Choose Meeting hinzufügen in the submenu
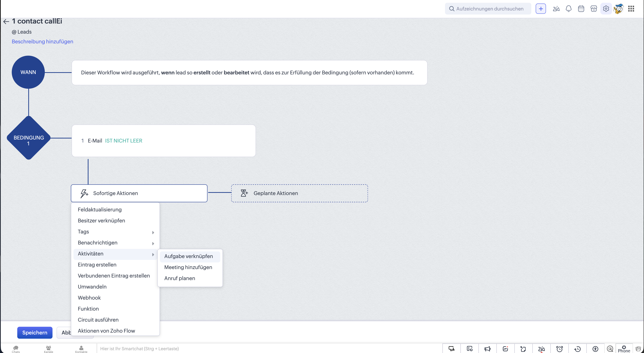 tap(190, 267)
